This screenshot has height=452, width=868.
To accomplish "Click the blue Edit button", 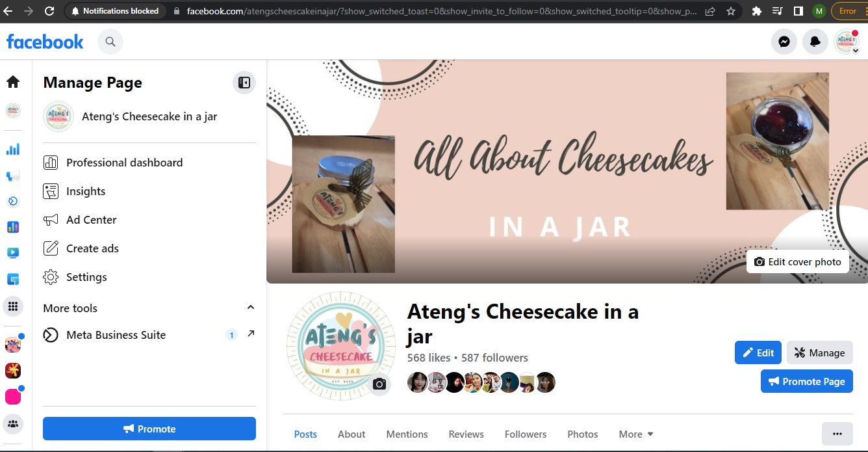I will tap(758, 352).
